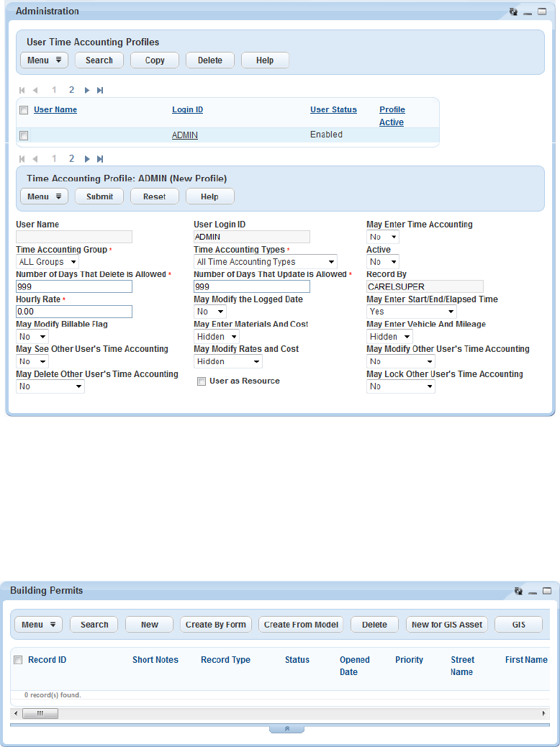Screen dimensions: 560x747
Task: Click Help in User Time Accounting Profiles
Action: pyautogui.click(x=265, y=60)
